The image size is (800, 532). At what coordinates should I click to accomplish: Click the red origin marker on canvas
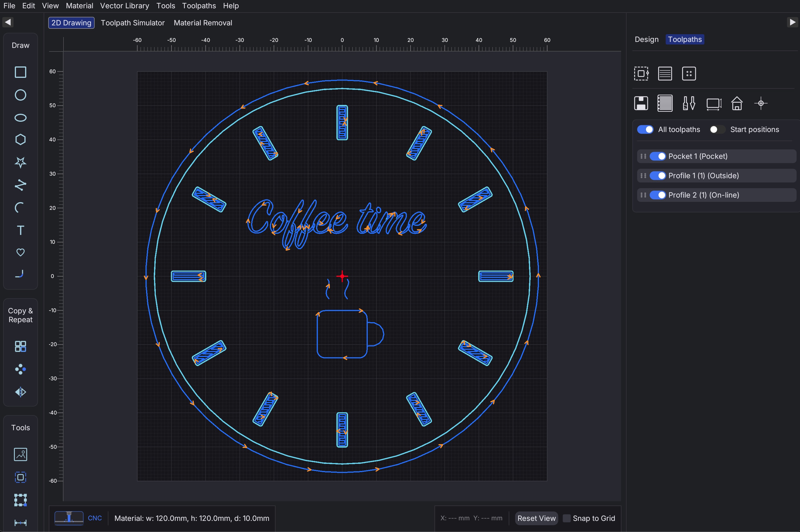click(x=342, y=276)
